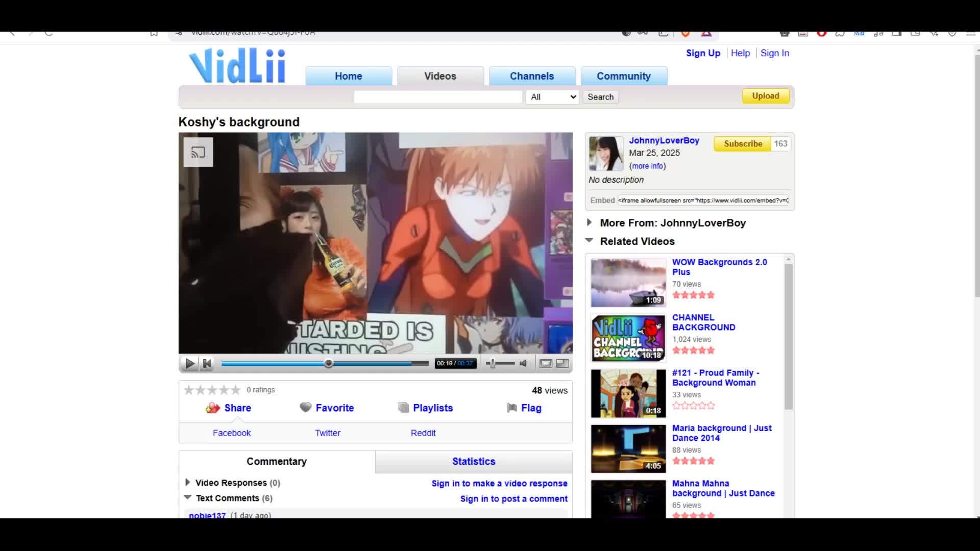Toggle wide player size icon
Viewport: 980px width, 551px height.
546,363
